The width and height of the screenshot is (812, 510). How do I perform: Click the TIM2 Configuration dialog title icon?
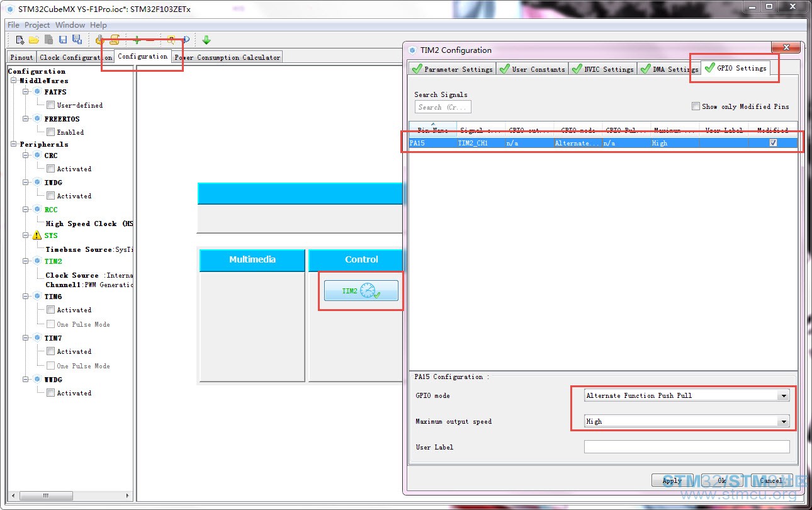tap(412, 50)
